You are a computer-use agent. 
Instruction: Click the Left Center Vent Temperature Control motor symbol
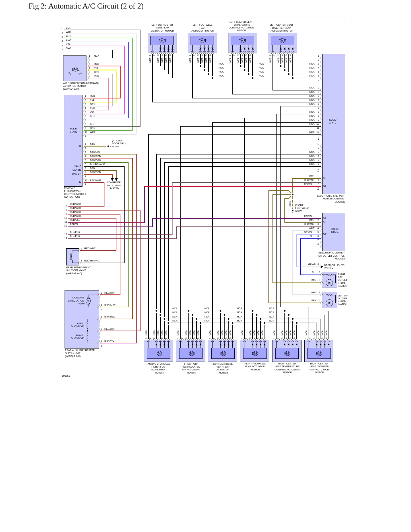pyautogui.click(x=242, y=41)
